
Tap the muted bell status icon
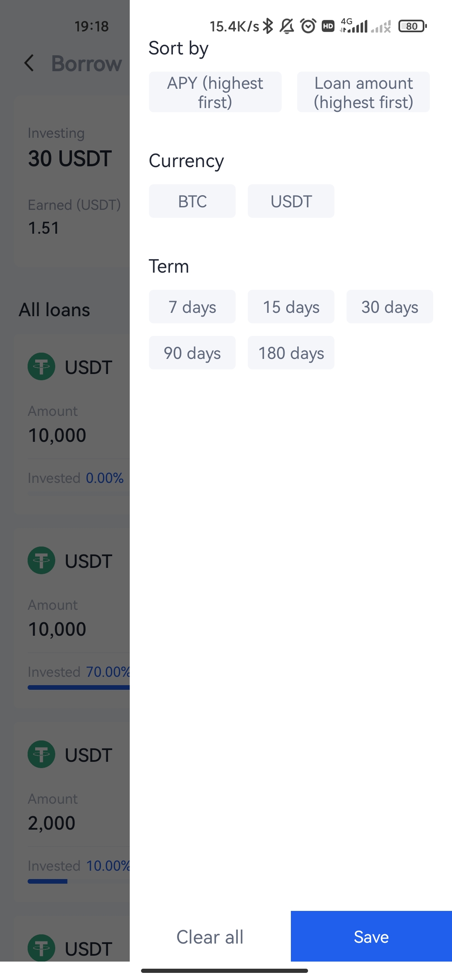[x=287, y=26]
